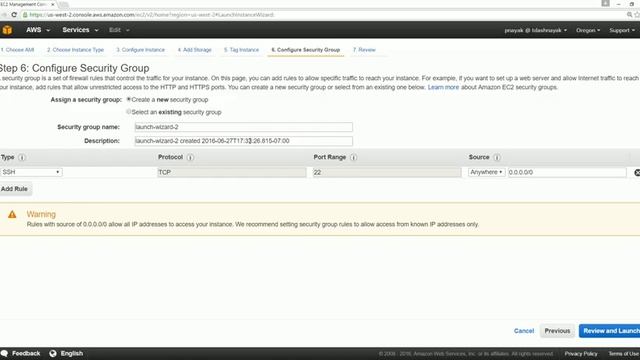Open the Oregon region dropdown
Image resolution: width=640 pixels, height=360 pixels.
(588, 30)
